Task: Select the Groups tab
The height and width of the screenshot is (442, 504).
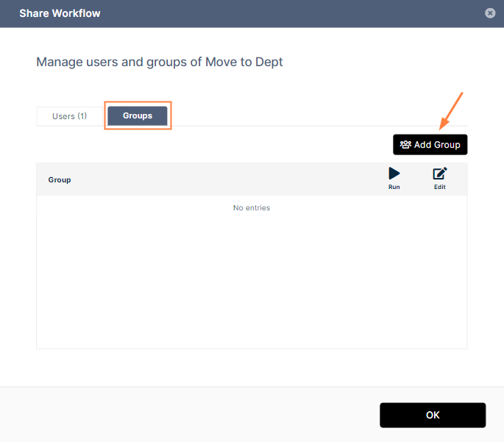Action: pyautogui.click(x=138, y=115)
